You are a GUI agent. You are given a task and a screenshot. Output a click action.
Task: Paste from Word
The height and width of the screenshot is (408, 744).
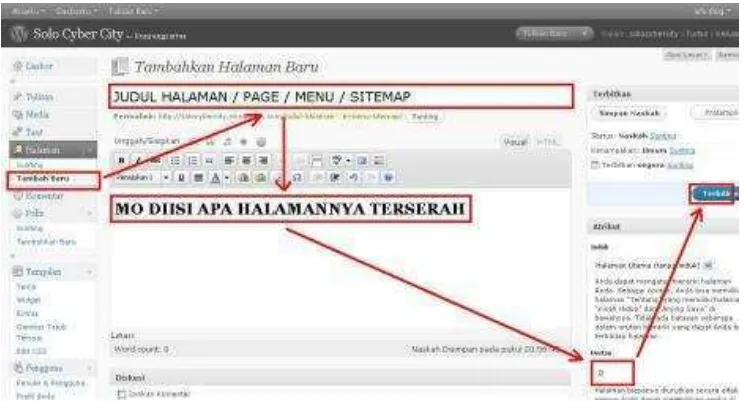coord(260,177)
